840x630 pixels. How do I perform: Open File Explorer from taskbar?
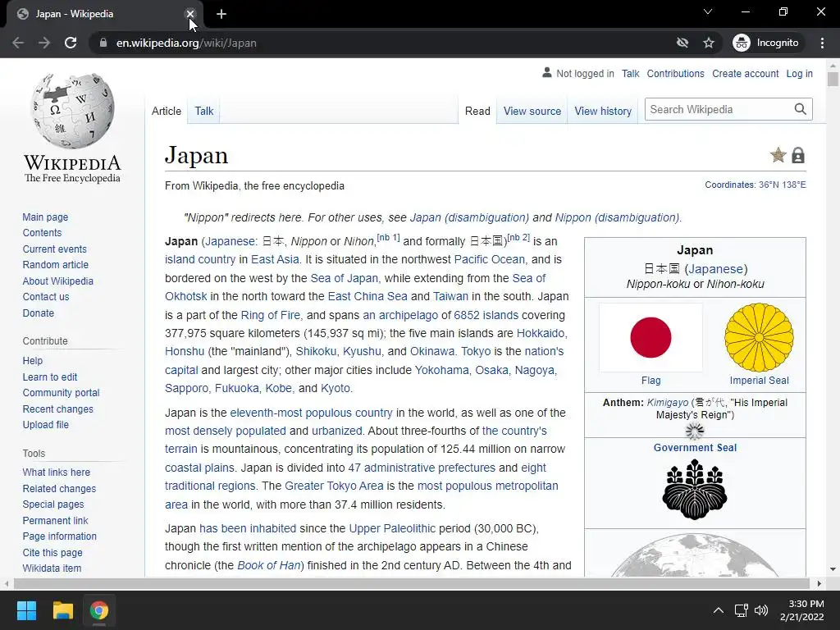[x=62, y=610]
